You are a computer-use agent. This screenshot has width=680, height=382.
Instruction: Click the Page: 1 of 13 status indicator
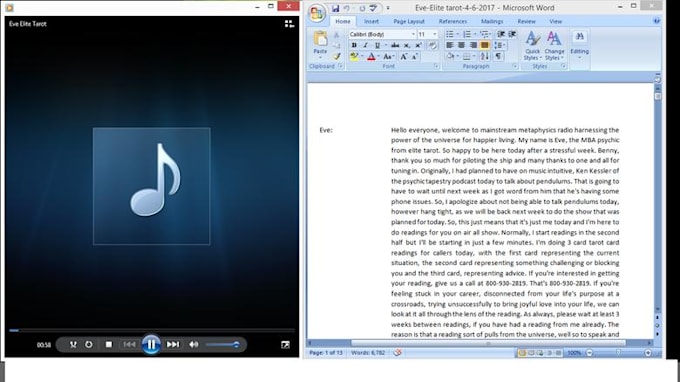326,353
